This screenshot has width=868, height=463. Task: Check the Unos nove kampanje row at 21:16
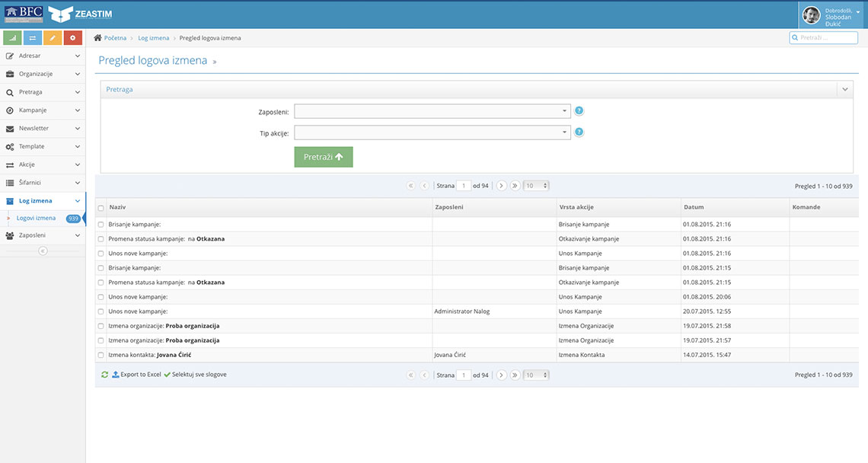(x=101, y=253)
